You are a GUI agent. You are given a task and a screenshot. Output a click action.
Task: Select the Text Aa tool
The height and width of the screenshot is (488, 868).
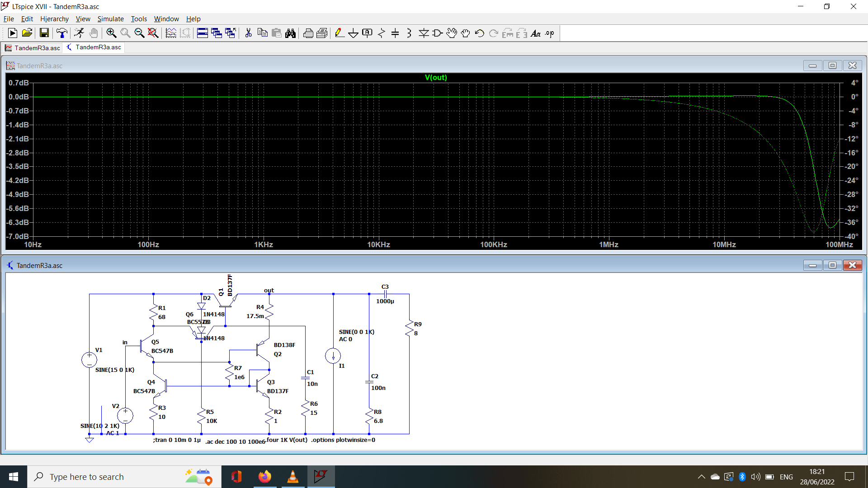536,33
